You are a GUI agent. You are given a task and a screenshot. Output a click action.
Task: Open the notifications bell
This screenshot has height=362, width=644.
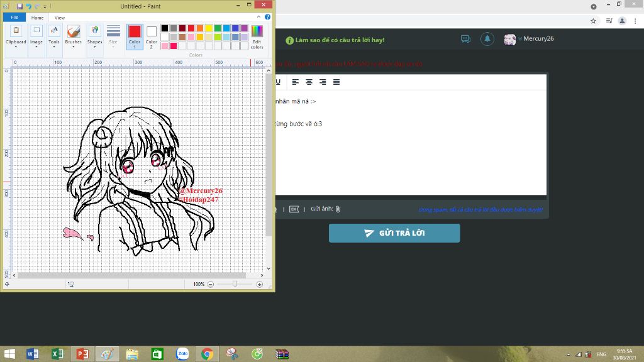pyautogui.click(x=487, y=39)
